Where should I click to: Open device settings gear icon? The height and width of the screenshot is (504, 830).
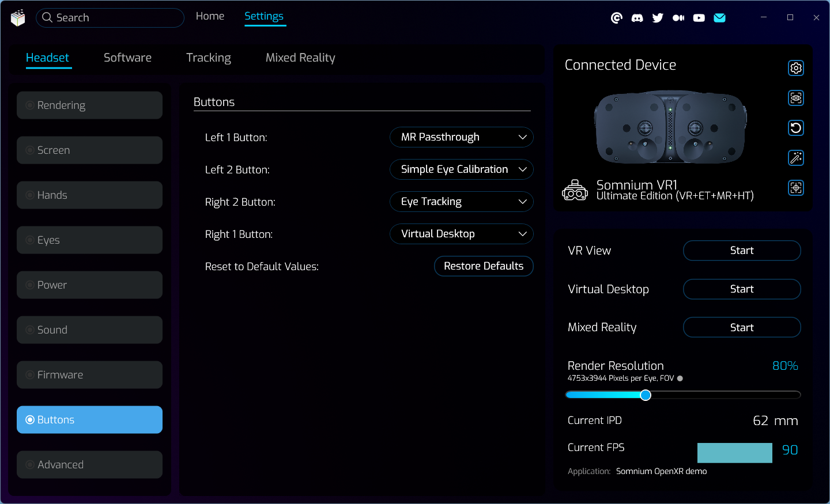pyautogui.click(x=796, y=68)
